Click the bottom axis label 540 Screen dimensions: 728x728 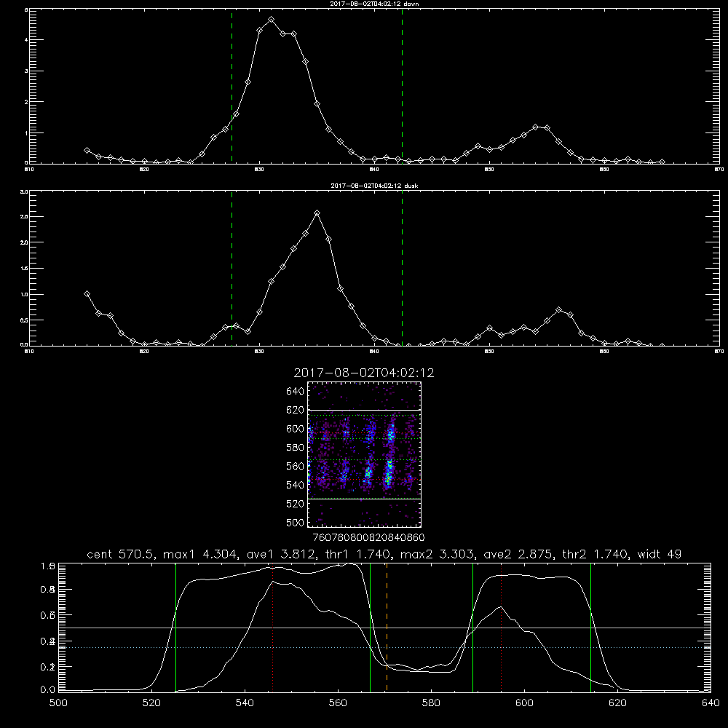point(245,703)
